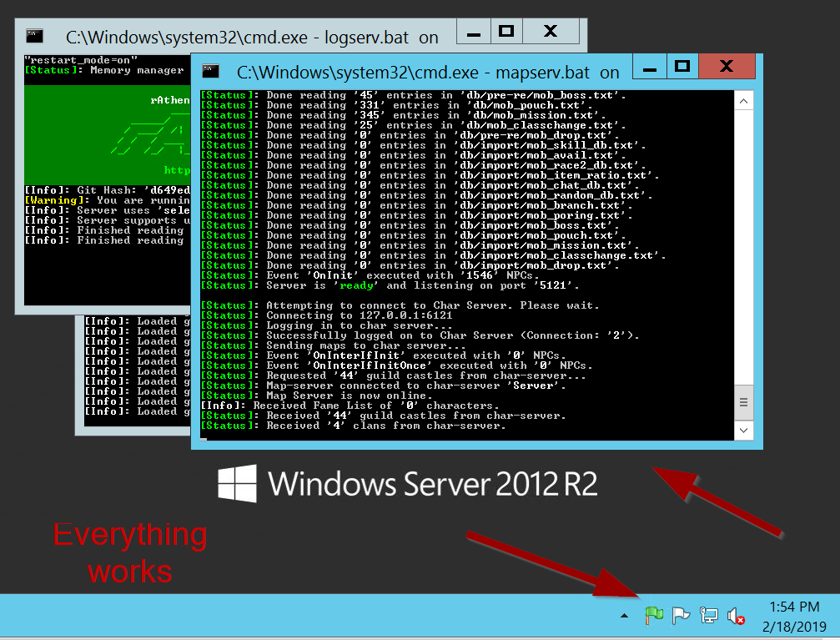Maximize the logserv.bat window

[x=506, y=31]
